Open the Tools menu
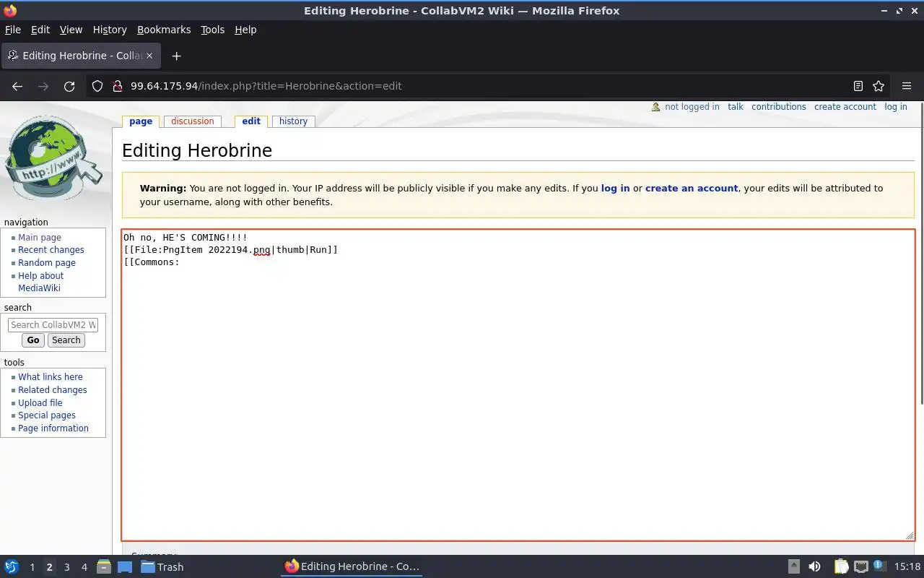Image resolution: width=924 pixels, height=578 pixels. click(212, 30)
